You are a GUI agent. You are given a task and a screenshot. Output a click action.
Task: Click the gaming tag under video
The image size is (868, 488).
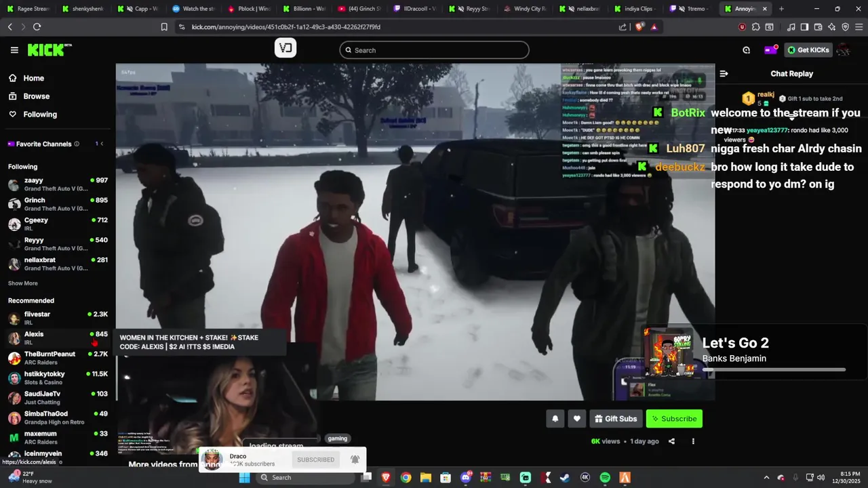(x=338, y=439)
